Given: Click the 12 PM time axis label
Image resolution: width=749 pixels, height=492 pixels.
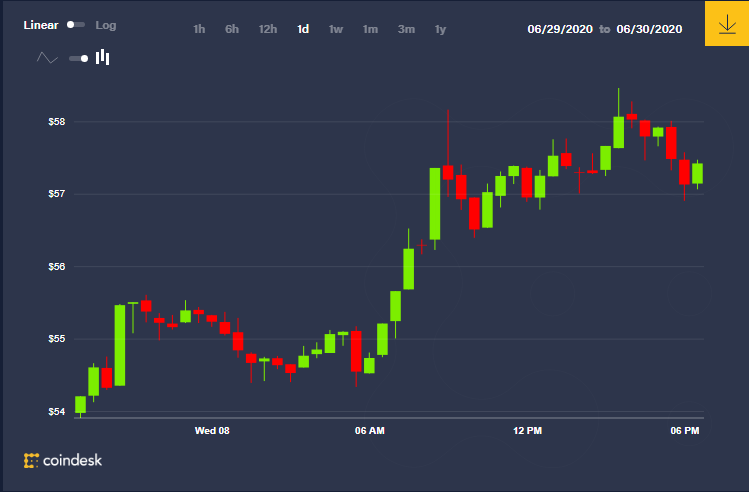Looking at the screenshot, I should 527,431.
